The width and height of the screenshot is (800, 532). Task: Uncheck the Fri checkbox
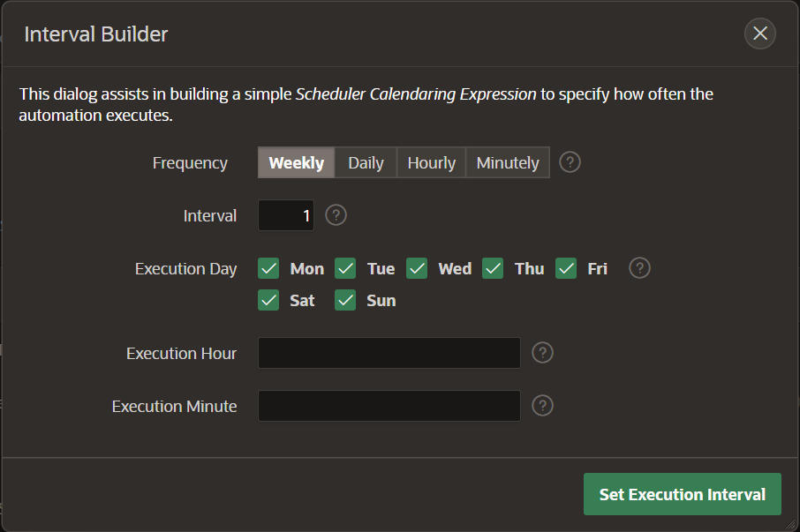click(566, 268)
